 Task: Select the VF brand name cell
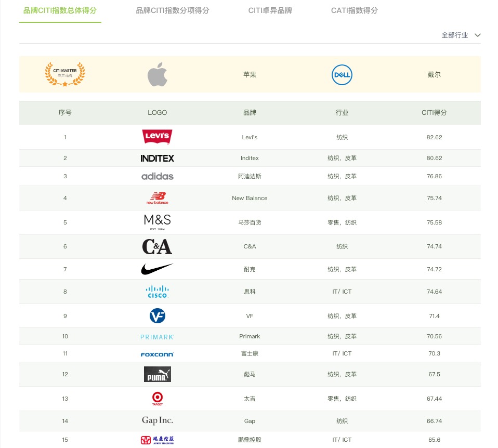click(250, 316)
